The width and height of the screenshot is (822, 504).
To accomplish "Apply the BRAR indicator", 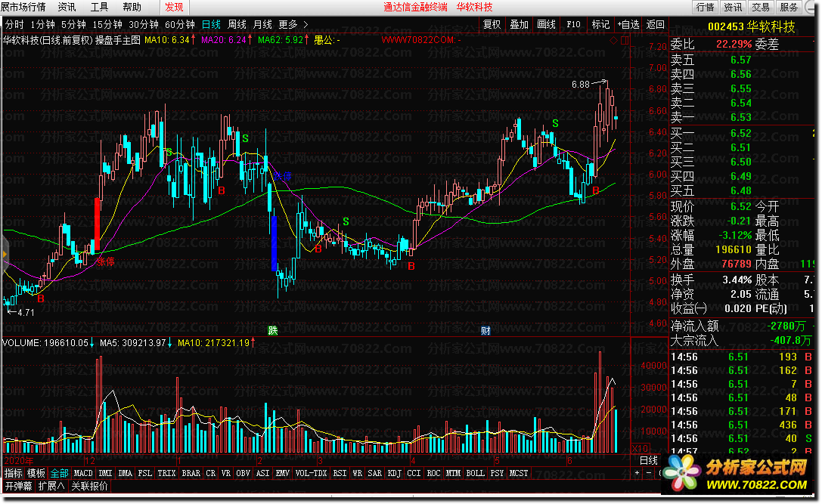I will coord(191,473).
